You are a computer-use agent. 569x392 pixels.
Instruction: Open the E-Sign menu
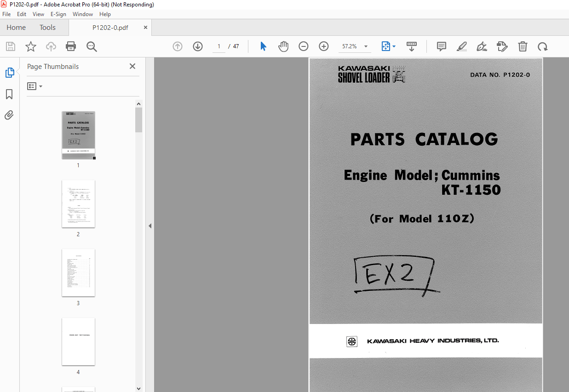pyautogui.click(x=58, y=14)
